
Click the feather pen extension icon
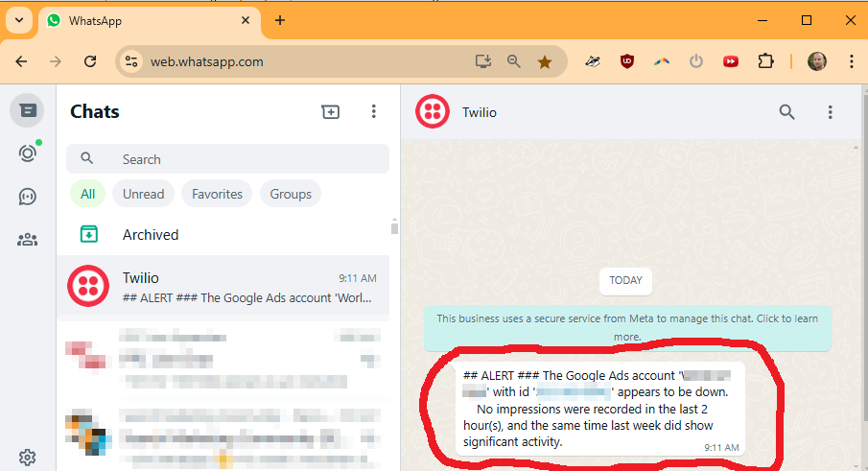593,61
